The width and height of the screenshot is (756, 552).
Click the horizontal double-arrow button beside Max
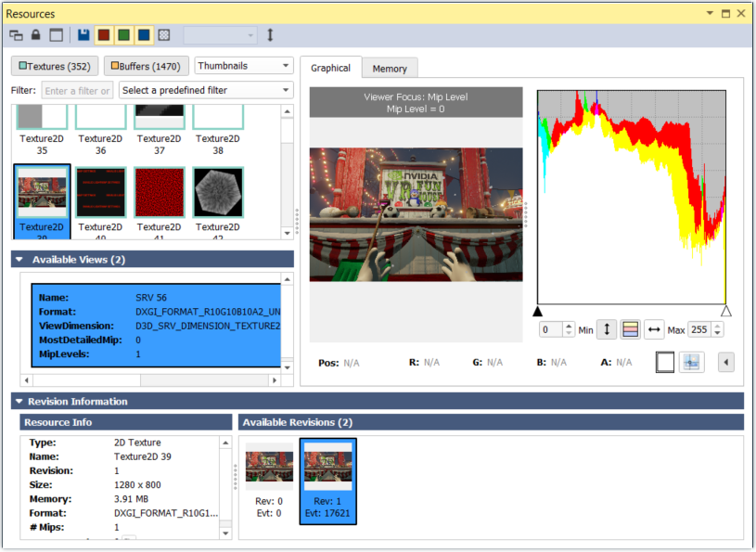pyautogui.click(x=654, y=329)
